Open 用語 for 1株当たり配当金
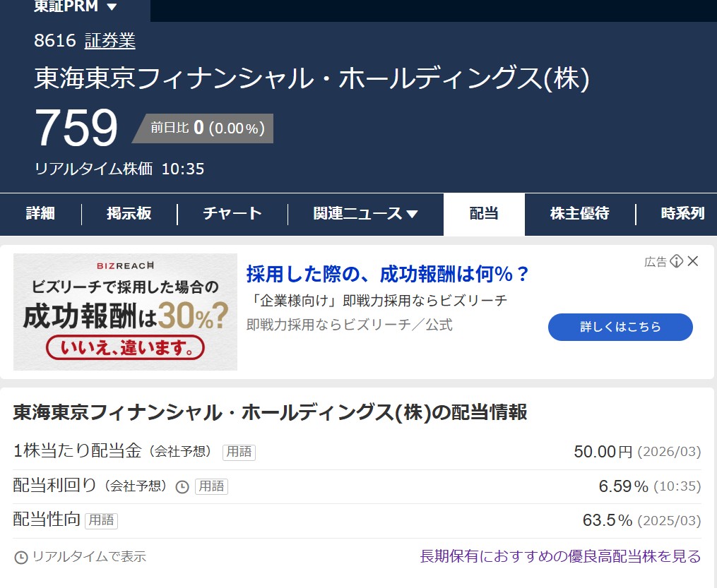717x588 pixels. 239,452
